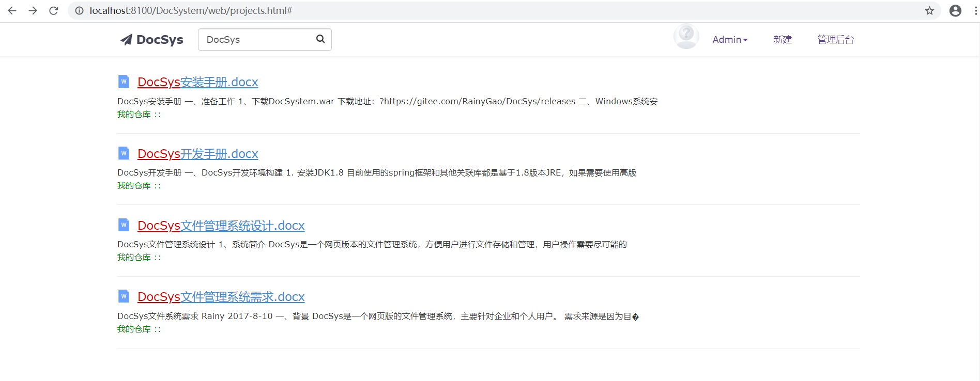Image resolution: width=980 pixels, height=381 pixels.
Task: Open DocSys安装手册.docx link
Action: point(197,82)
